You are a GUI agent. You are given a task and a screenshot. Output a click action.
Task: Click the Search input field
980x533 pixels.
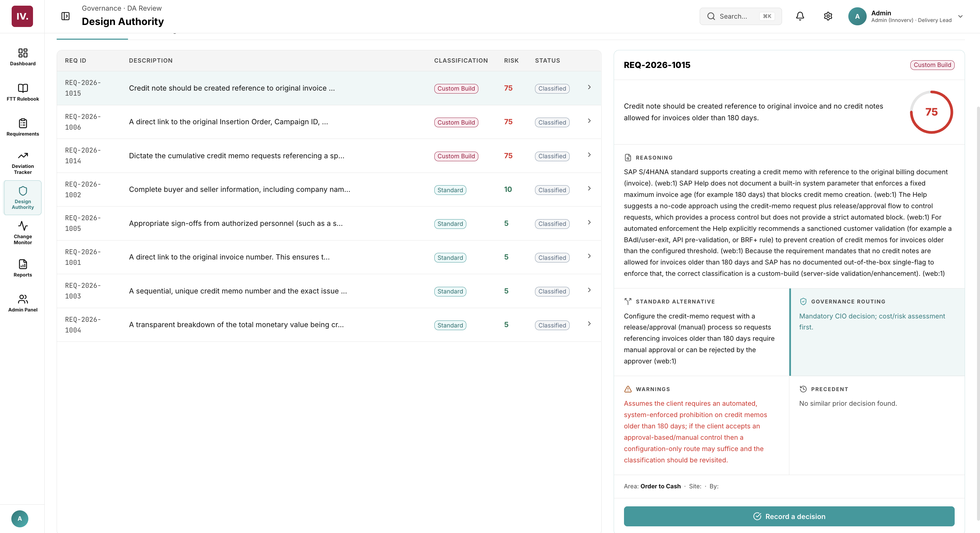coord(740,16)
